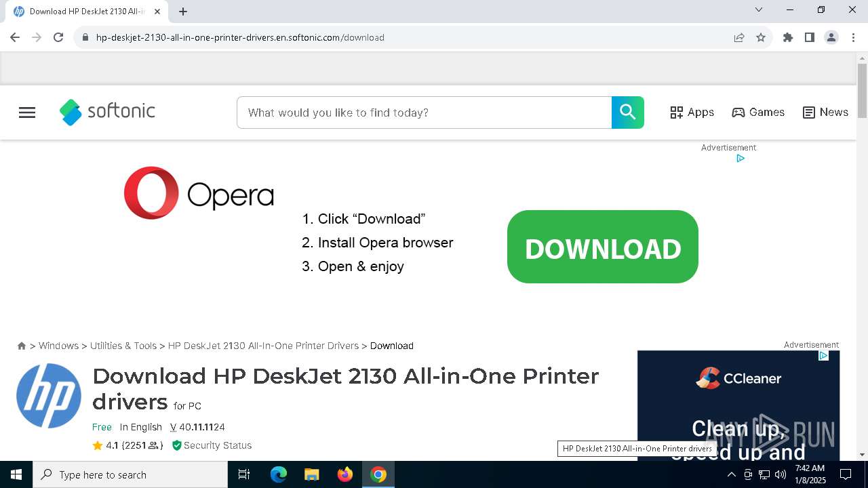Open the Windows Start menu
The height and width of the screenshot is (488, 868).
click(16, 474)
